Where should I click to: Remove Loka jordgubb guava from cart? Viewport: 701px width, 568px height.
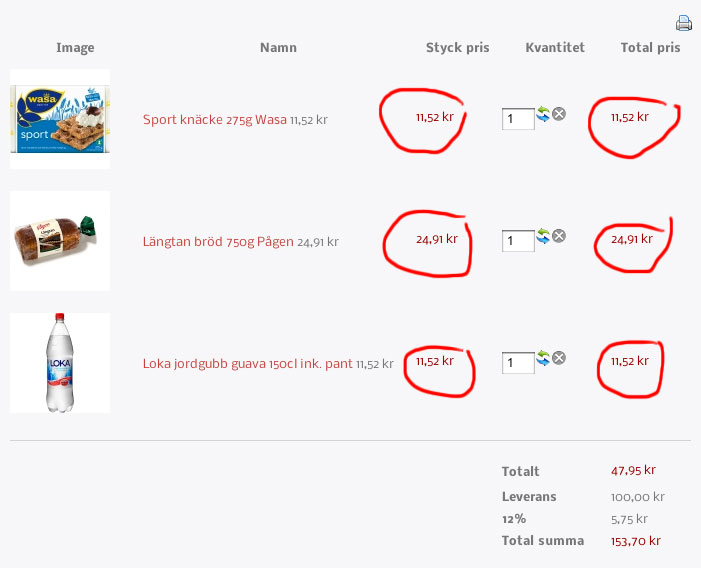pyautogui.click(x=559, y=357)
